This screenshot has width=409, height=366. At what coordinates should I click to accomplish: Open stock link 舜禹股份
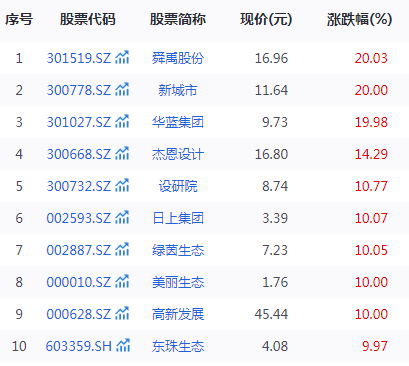pos(178,58)
